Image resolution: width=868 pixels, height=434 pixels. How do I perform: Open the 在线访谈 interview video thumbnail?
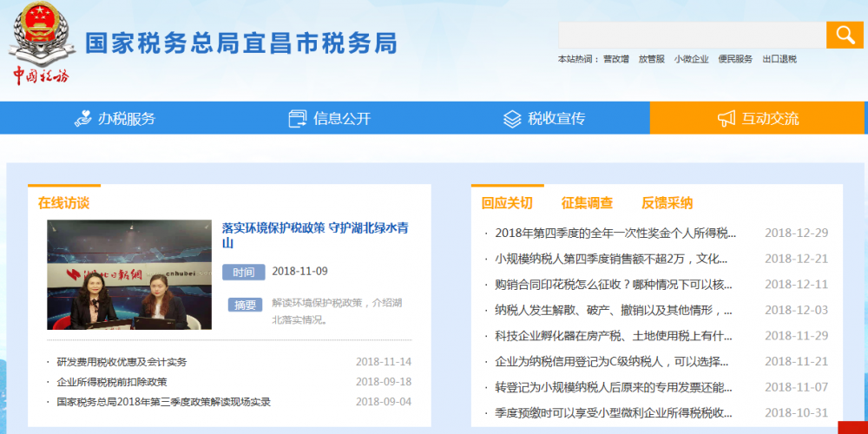click(x=128, y=274)
